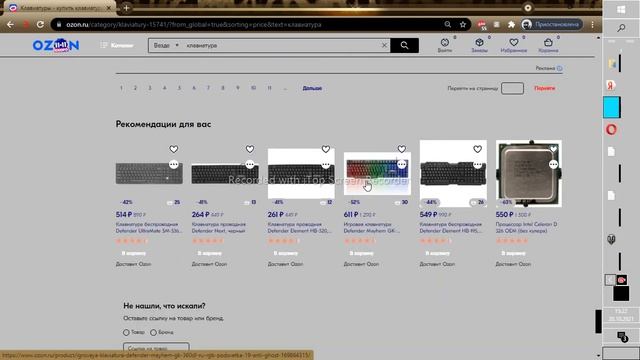Reload the page in browser

40,24
